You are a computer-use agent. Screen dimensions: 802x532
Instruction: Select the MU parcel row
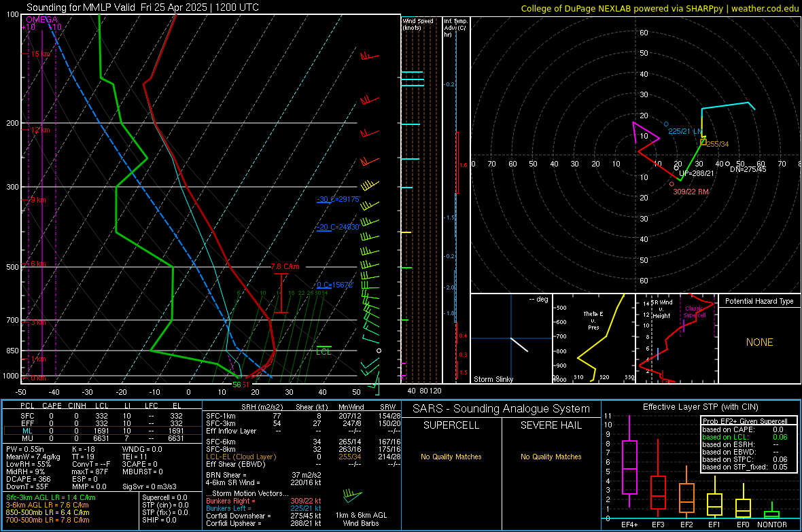tap(101, 438)
